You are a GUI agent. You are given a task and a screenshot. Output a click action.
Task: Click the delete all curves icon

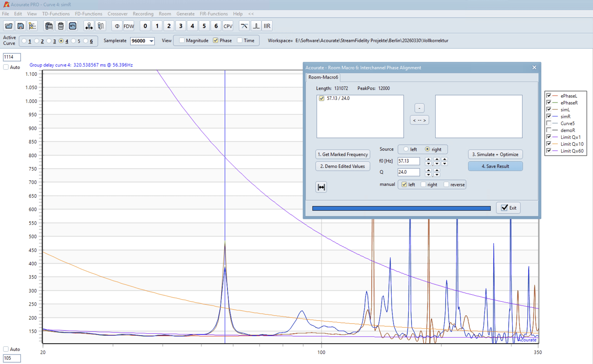[x=49, y=26]
